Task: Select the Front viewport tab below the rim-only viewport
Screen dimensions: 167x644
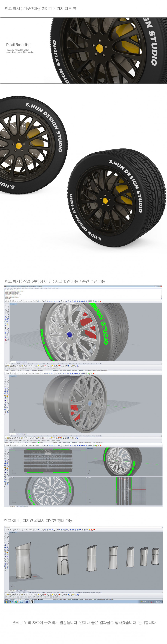Action: point(21,434)
